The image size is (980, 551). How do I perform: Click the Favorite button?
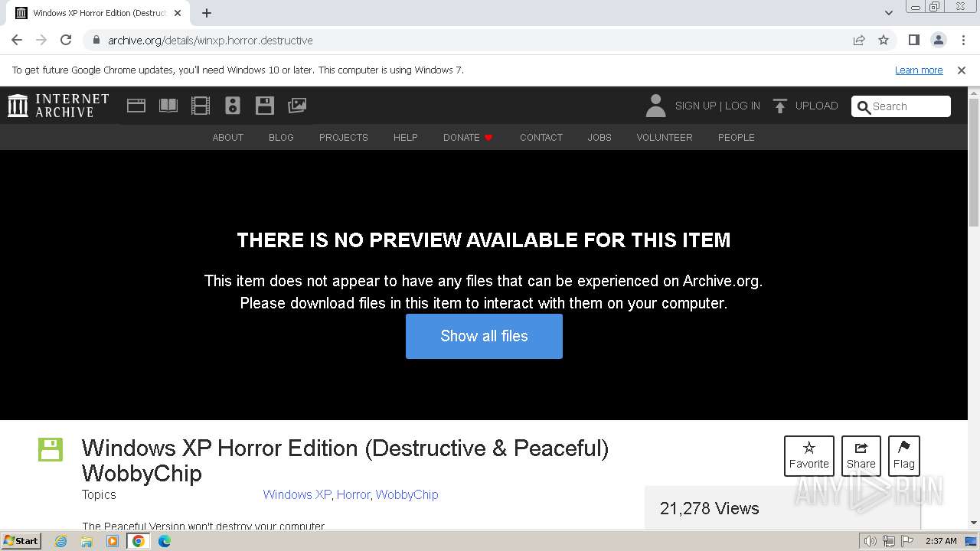[809, 456]
